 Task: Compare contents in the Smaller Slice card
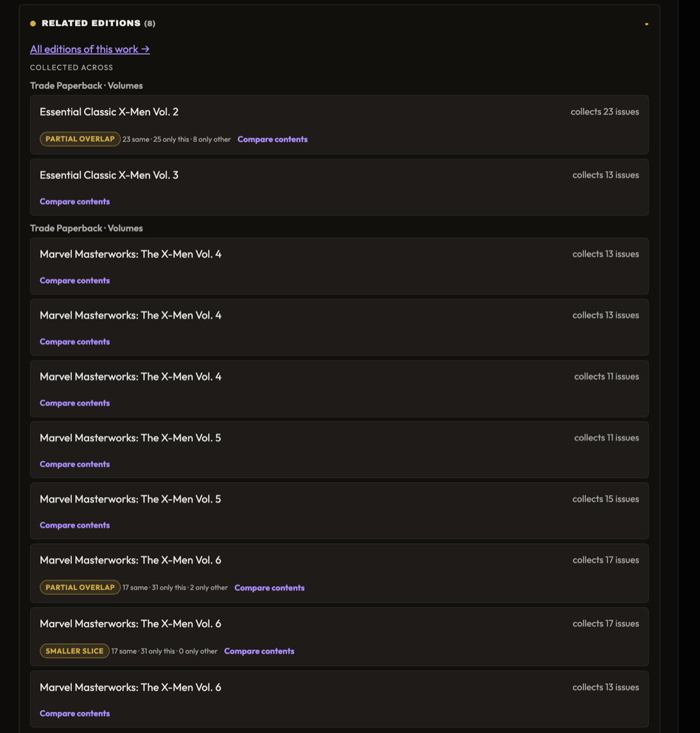(x=259, y=651)
